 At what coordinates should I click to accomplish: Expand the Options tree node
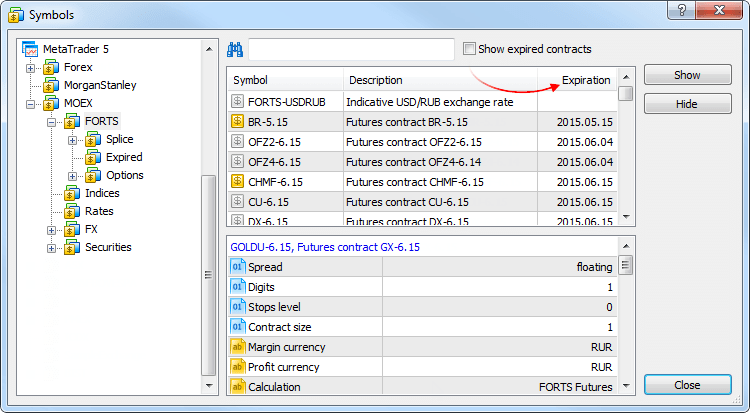pyautogui.click(x=73, y=176)
